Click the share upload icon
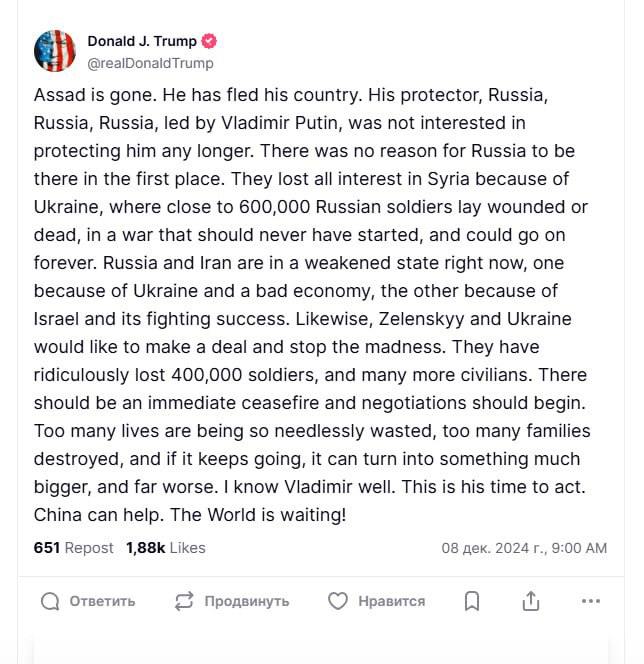This screenshot has height=664, width=644. pos(531,601)
